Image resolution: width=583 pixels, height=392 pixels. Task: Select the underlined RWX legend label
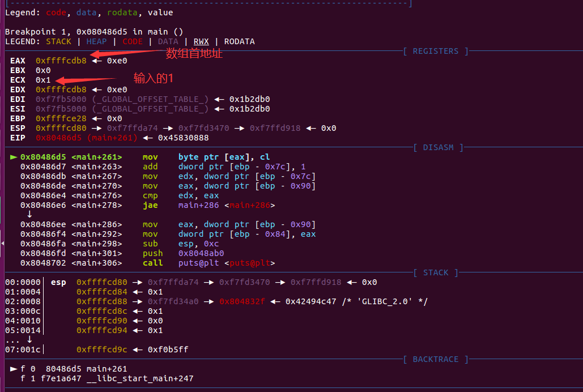click(x=201, y=42)
